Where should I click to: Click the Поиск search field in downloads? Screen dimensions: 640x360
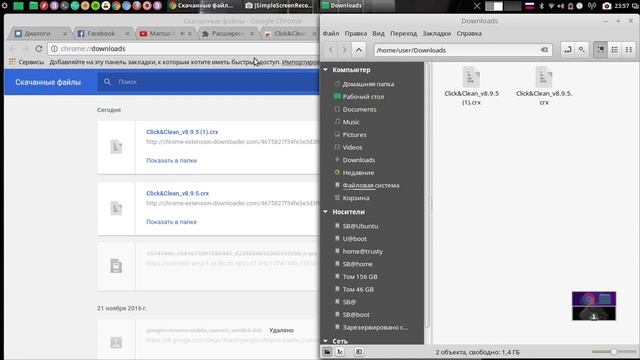(208, 82)
